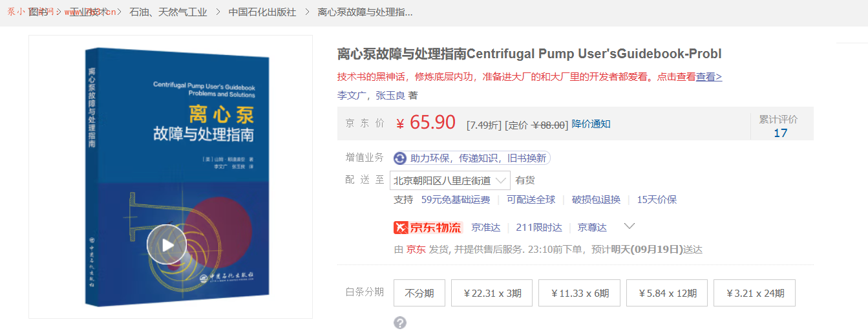This screenshot has width=868, height=333.
Task: Play the book cover video
Action: click(x=167, y=244)
